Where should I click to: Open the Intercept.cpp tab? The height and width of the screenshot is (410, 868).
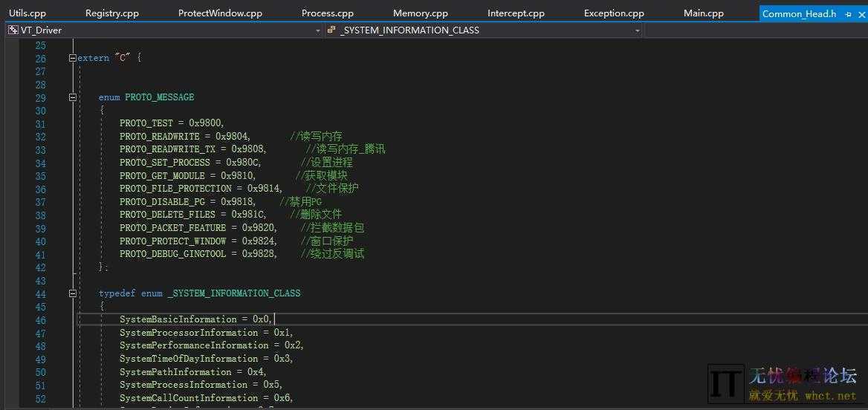click(516, 13)
